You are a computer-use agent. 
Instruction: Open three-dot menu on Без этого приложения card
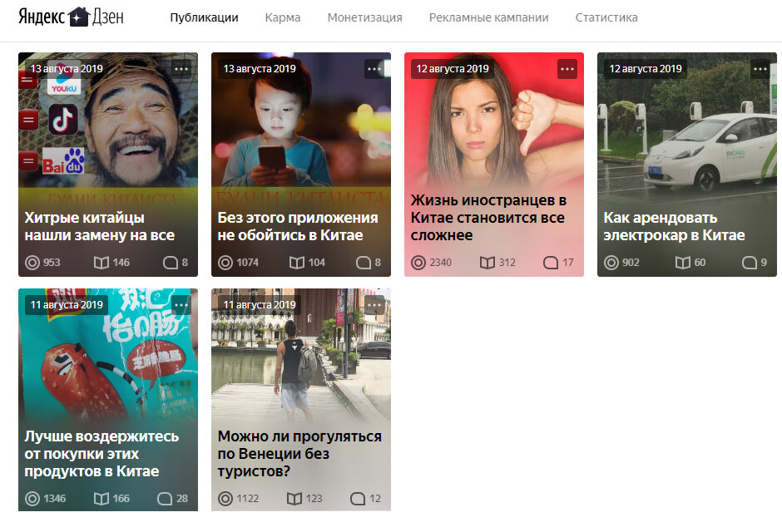click(x=374, y=69)
